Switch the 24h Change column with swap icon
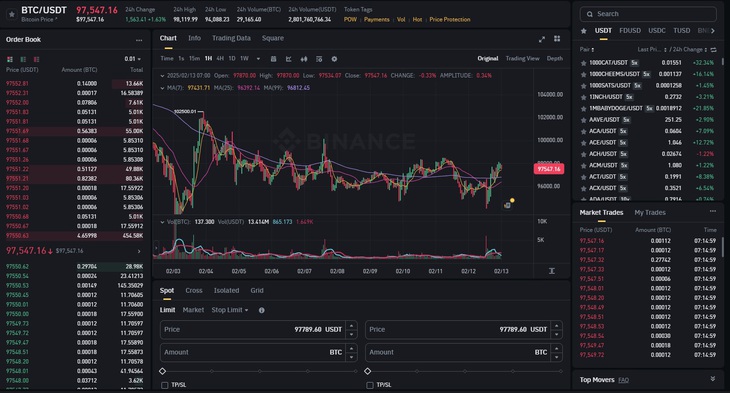The height and width of the screenshot is (393, 730). pyautogui.click(x=714, y=49)
